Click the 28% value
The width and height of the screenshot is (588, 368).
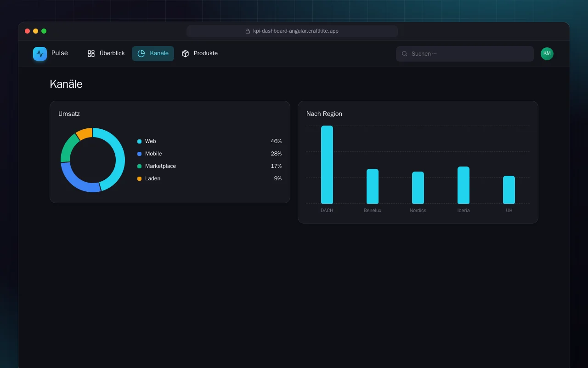pyautogui.click(x=276, y=154)
